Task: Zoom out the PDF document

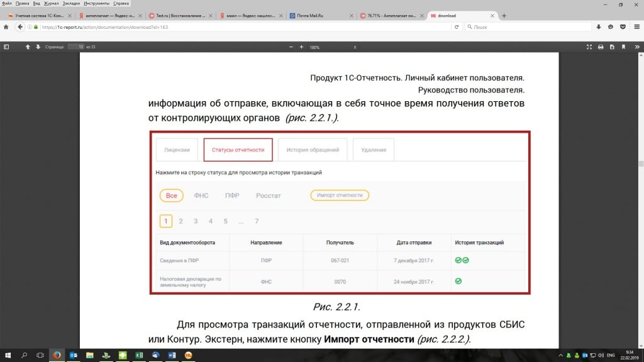Action: 291,47
